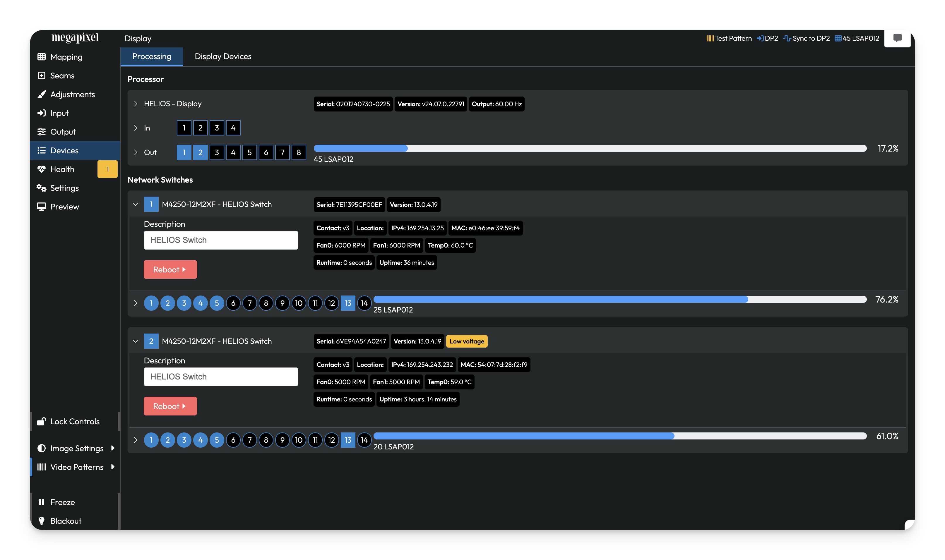Click the Sync to DP2 status icon
Image resolution: width=945 pixels, height=560 pixels.
(787, 38)
